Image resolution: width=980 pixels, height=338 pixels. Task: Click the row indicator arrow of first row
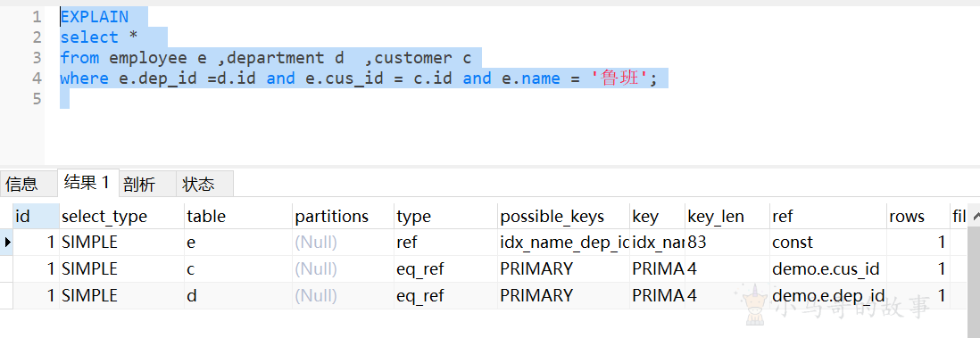[7, 242]
